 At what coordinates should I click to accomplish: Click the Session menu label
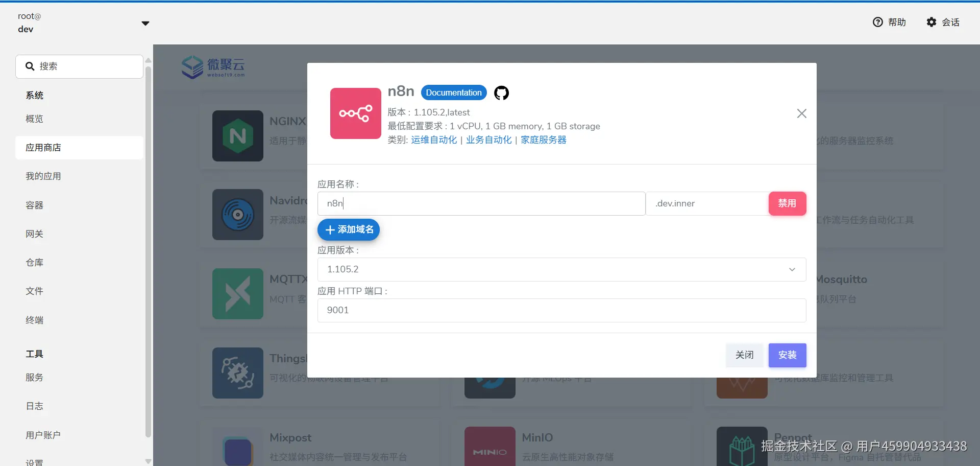(x=950, y=22)
